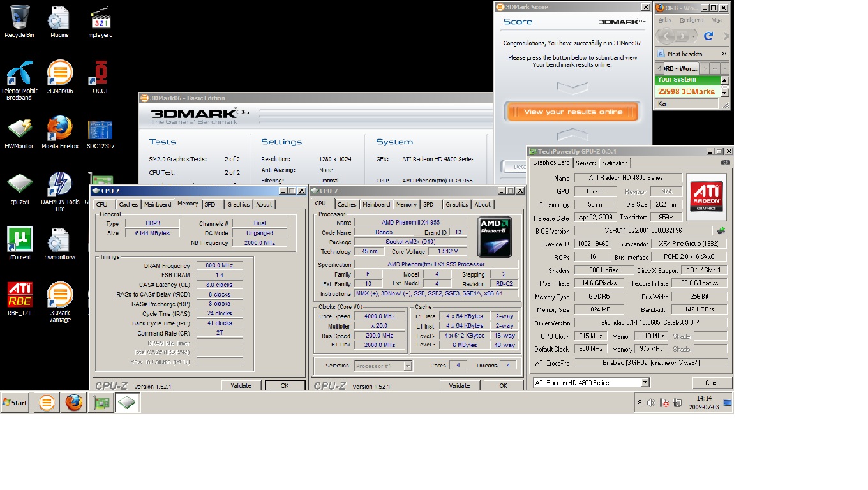This screenshot has width=868, height=490.
Task: Open the Most besökta bookmarks folder
Action: [x=680, y=54]
